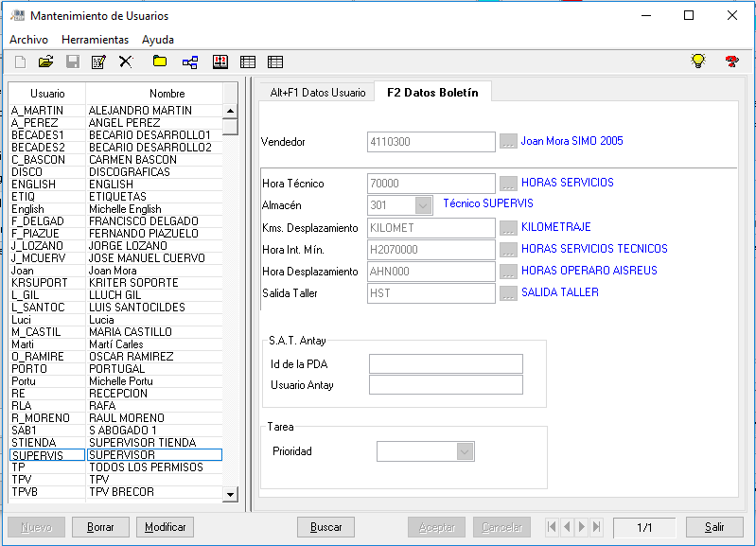Click the Buscar button

325,527
